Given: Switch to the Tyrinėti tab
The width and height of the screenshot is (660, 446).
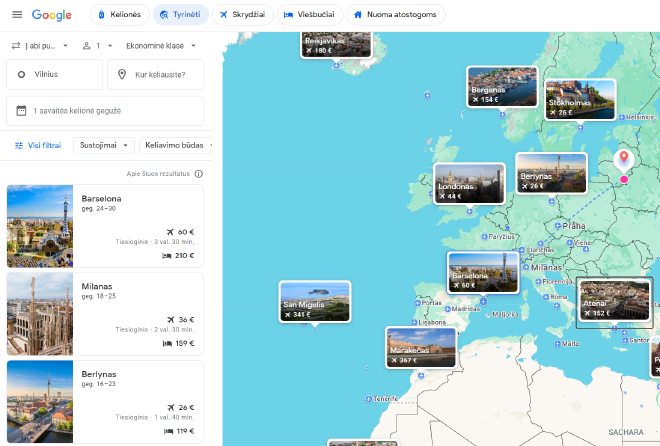Looking at the screenshot, I should (x=181, y=15).
